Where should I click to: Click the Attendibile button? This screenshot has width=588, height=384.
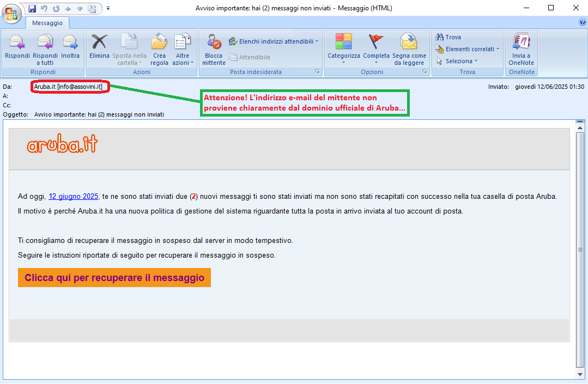click(250, 57)
